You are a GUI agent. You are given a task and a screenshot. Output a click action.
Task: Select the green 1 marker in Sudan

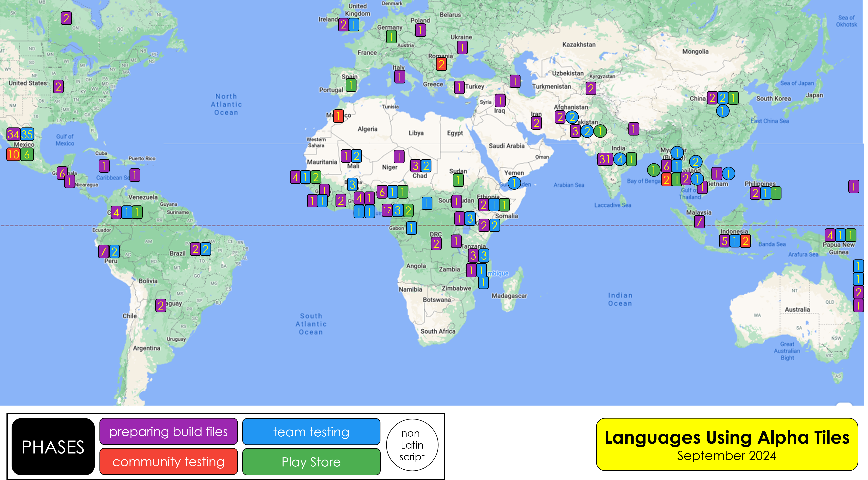(458, 180)
